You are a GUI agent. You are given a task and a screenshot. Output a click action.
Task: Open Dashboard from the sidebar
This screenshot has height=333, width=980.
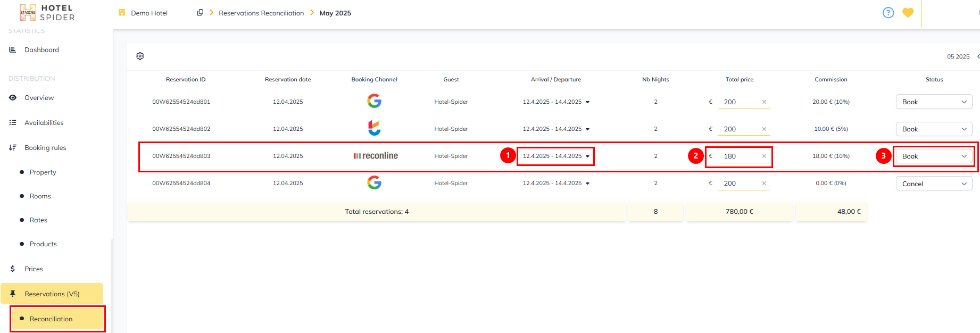click(41, 50)
